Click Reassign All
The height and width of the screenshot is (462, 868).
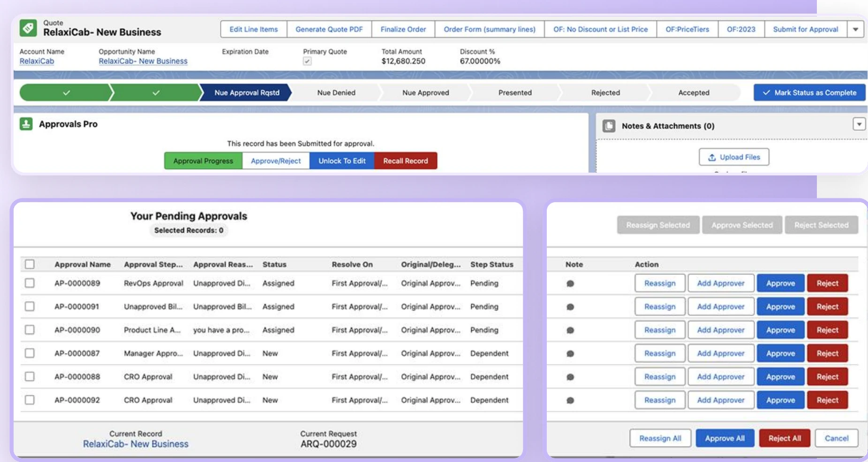tap(660, 438)
